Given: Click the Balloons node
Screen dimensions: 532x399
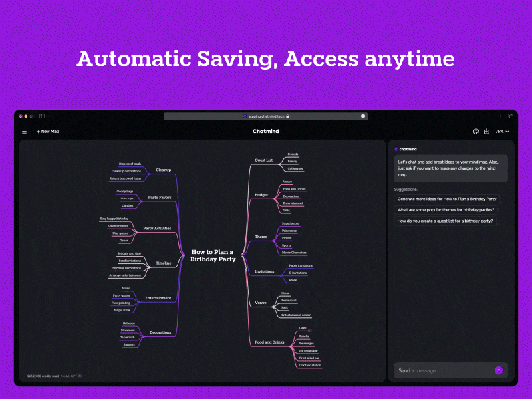Looking at the screenshot, I should tap(129, 323).
